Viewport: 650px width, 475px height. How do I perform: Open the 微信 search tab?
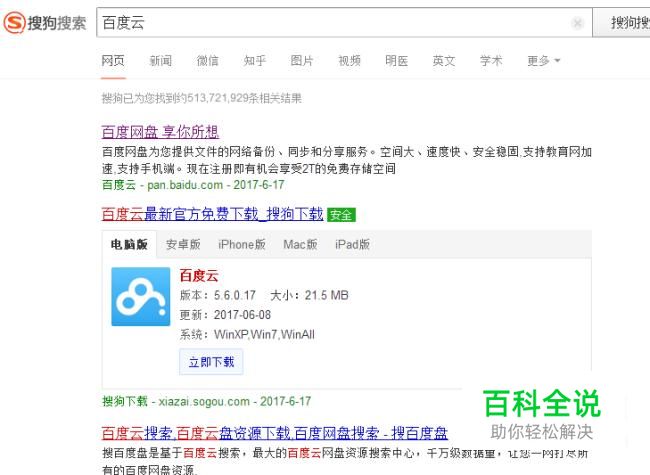(207, 61)
